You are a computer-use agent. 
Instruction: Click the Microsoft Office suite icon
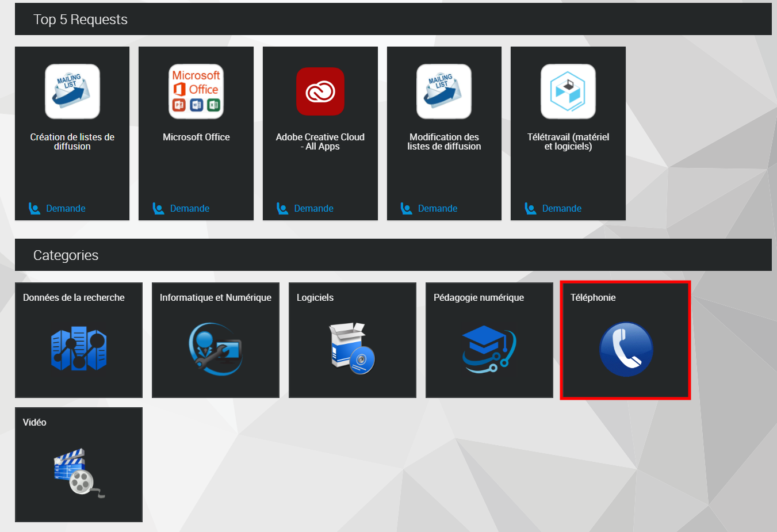tap(196, 91)
